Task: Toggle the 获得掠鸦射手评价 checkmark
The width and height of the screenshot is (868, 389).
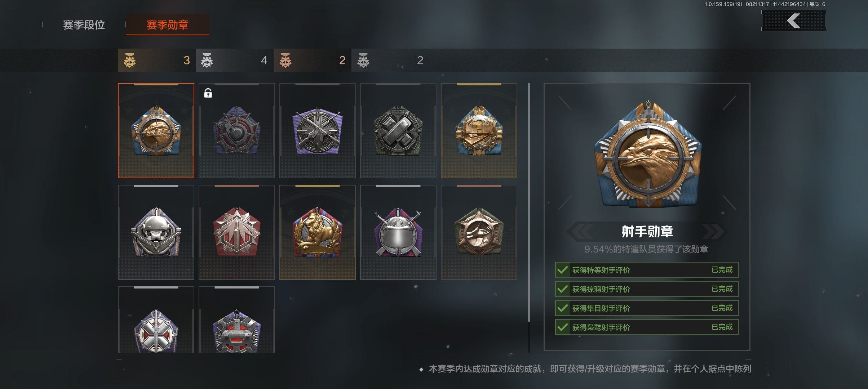Action: (562, 289)
